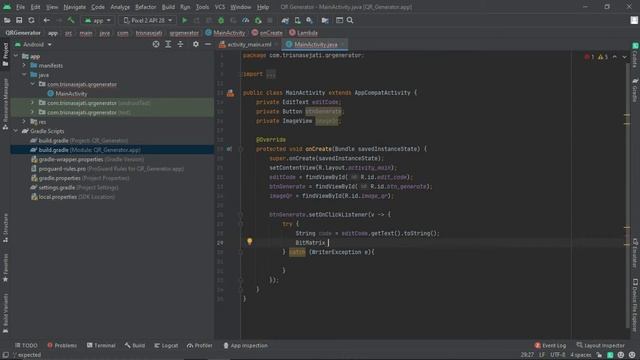The width and height of the screenshot is (640, 360).
Task: Click the UTF-8 encoding status entry
Action: (x=558, y=355)
